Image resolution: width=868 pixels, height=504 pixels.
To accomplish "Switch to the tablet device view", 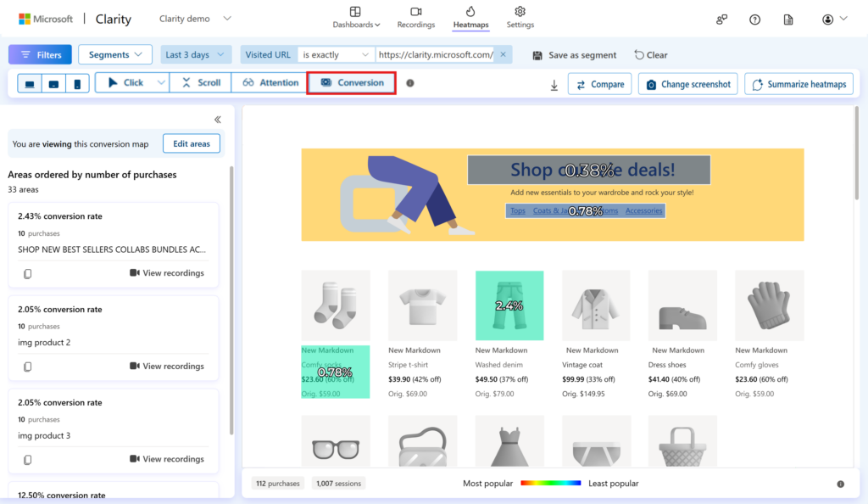I will point(53,83).
